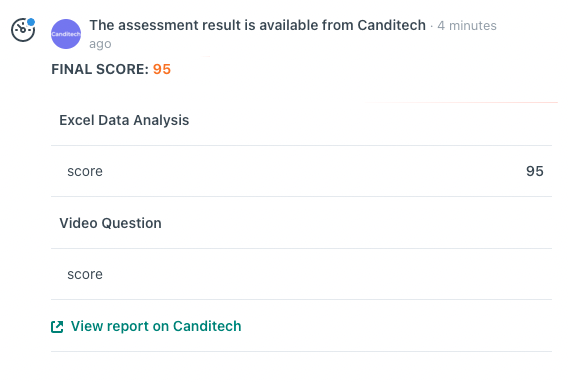Click the score row under Video Question
This screenshot has width=568, height=382.
(x=301, y=274)
